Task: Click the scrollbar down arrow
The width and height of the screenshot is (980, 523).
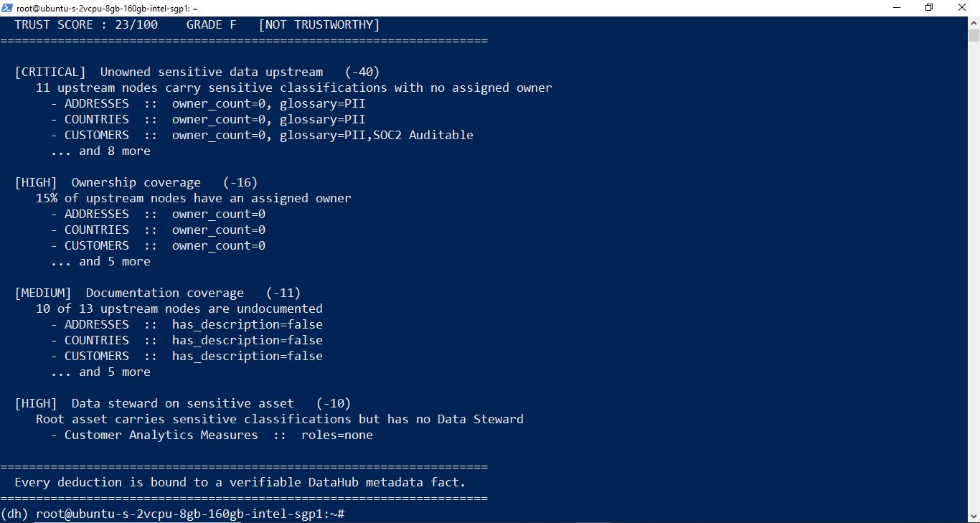Action: (974, 517)
